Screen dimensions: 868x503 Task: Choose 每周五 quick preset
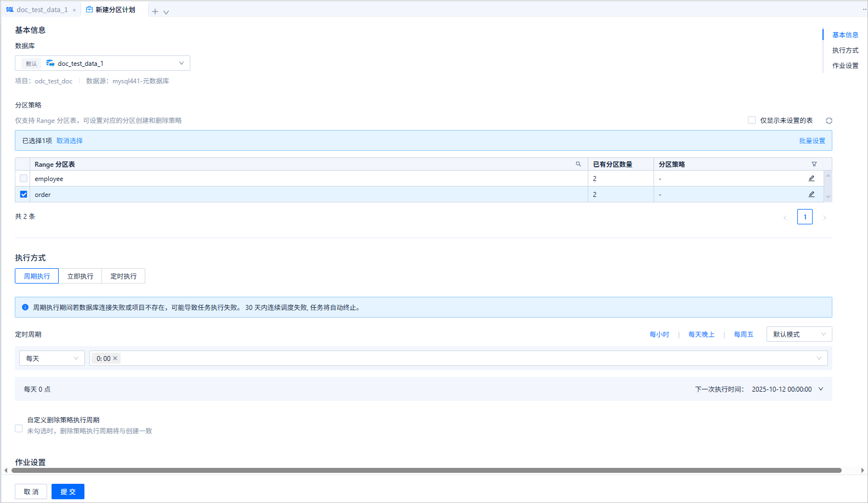pyautogui.click(x=744, y=334)
